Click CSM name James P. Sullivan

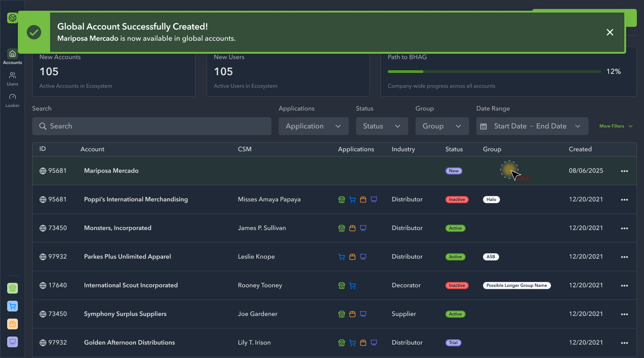262,228
